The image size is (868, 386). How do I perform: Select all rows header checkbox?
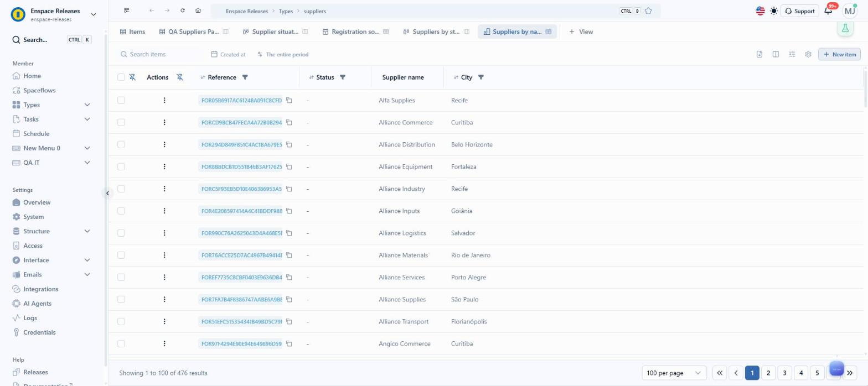click(x=121, y=77)
